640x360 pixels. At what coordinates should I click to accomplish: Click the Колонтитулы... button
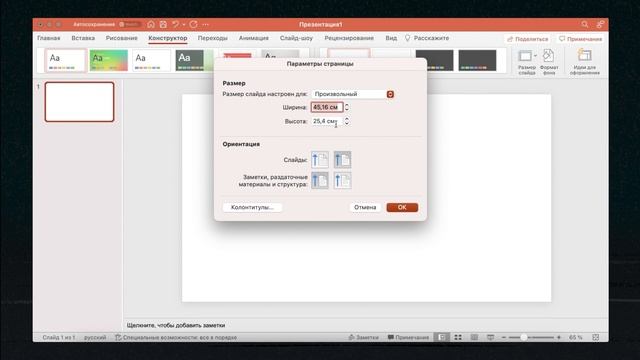click(252, 207)
